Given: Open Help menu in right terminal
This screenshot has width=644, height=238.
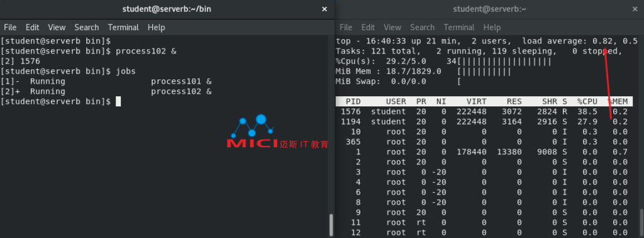Looking at the screenshot, I should point(492,28).
